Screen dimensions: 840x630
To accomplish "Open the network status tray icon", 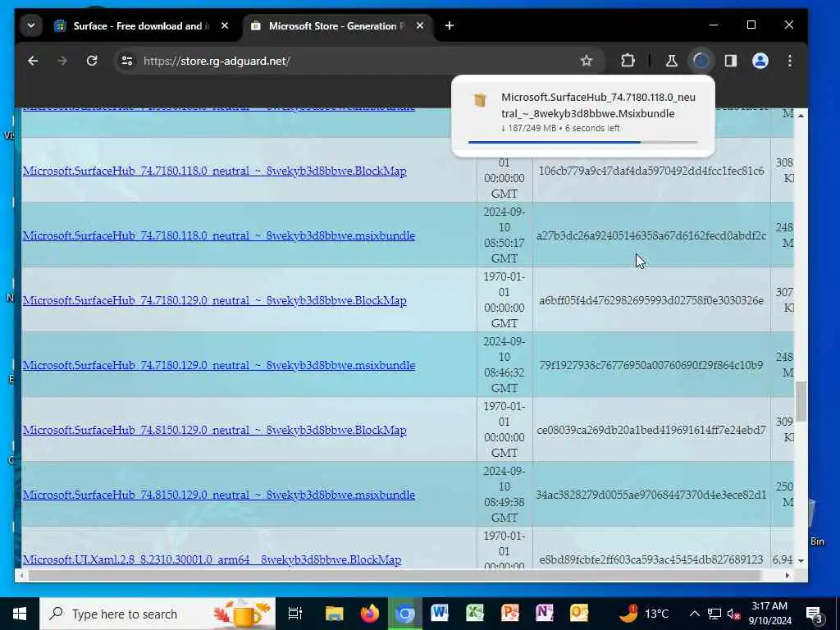I will pos(714,614).
